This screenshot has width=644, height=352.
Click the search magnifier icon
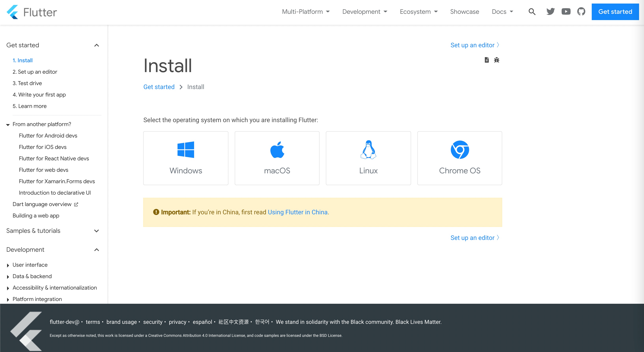(532, 12)
